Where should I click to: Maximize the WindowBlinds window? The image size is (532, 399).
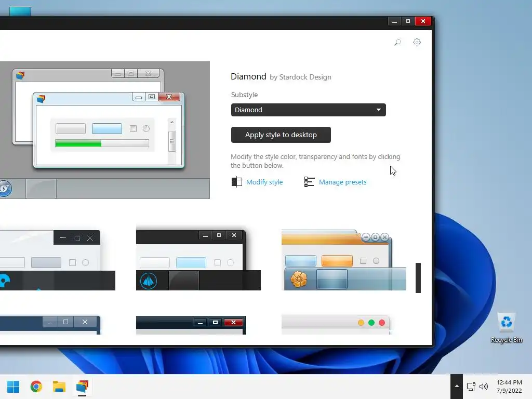tap(408, 21)
